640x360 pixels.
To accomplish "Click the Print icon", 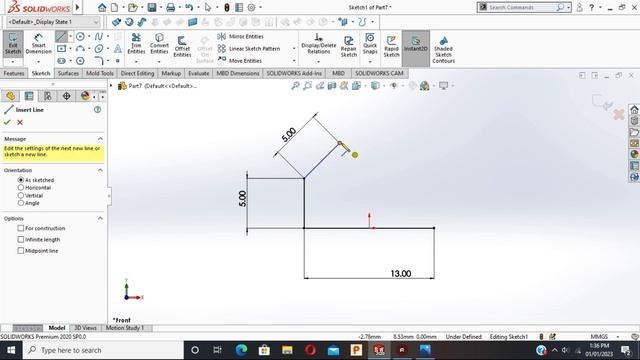I will coord(171,7).
